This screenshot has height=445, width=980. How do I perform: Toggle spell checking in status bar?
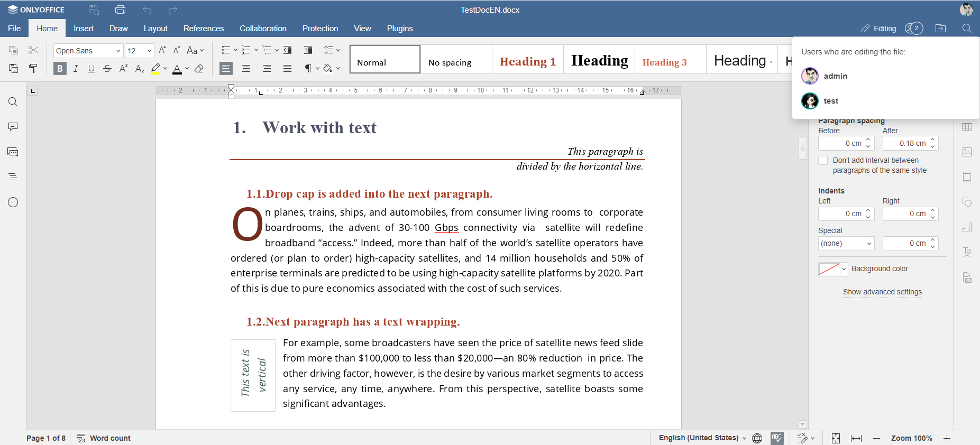click(x=776, y=438)
